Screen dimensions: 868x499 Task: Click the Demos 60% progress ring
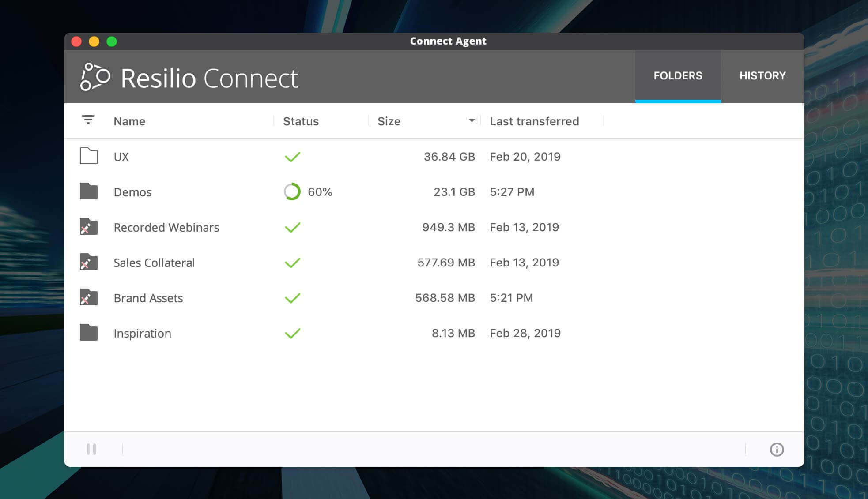tap(292, 191)
